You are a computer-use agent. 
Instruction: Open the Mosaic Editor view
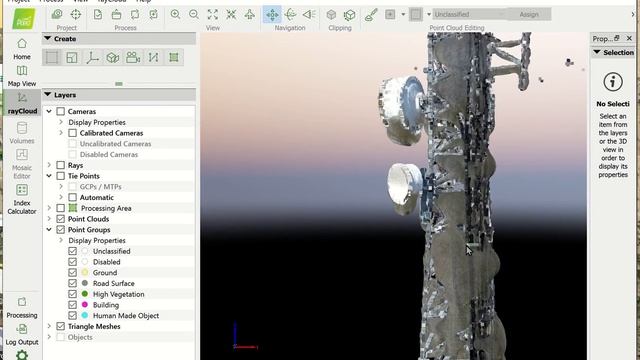point(22,164)
